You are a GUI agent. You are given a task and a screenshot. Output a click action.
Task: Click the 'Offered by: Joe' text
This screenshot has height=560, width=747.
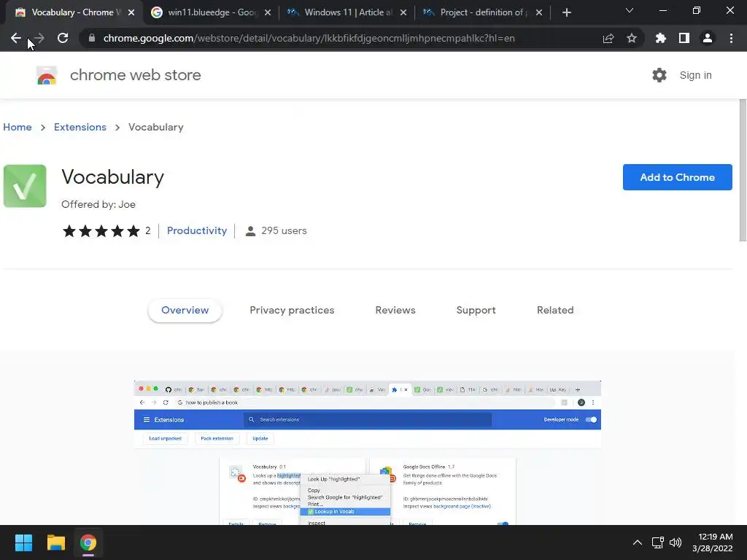tap(98, 204)
